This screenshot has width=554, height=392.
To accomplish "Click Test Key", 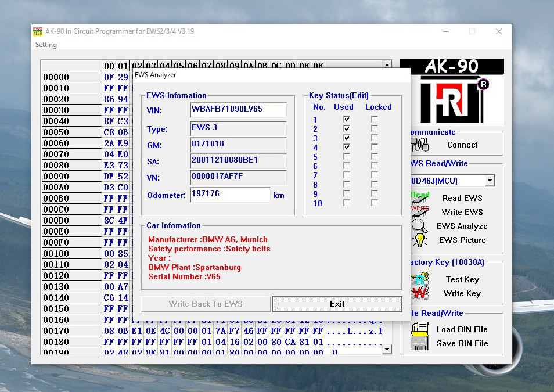I will click(x=462, y=279).
